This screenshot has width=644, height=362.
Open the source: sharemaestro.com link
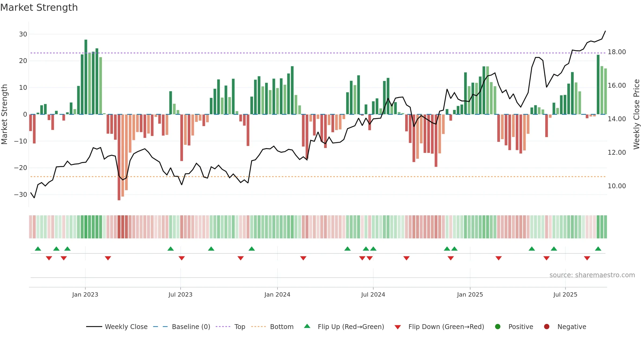(x=592, y=275)
